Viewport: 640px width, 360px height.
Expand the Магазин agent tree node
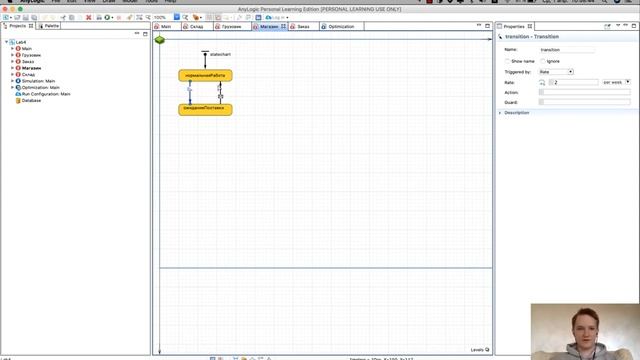(x=12, y=68)
